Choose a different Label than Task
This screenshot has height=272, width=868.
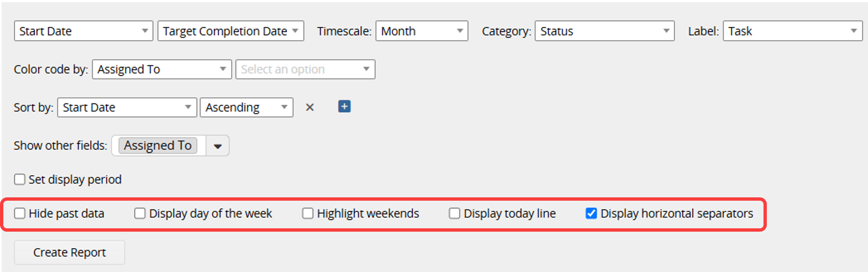tap(792, 31)
